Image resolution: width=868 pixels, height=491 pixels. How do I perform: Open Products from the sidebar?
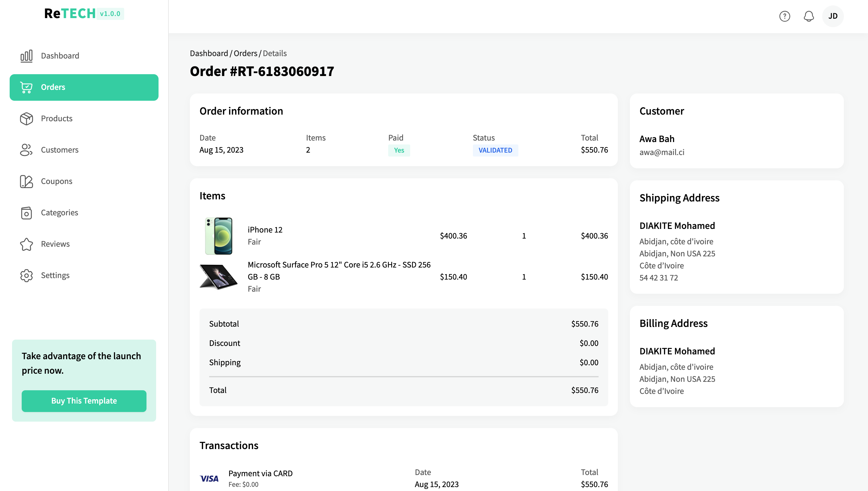(84, 119)
